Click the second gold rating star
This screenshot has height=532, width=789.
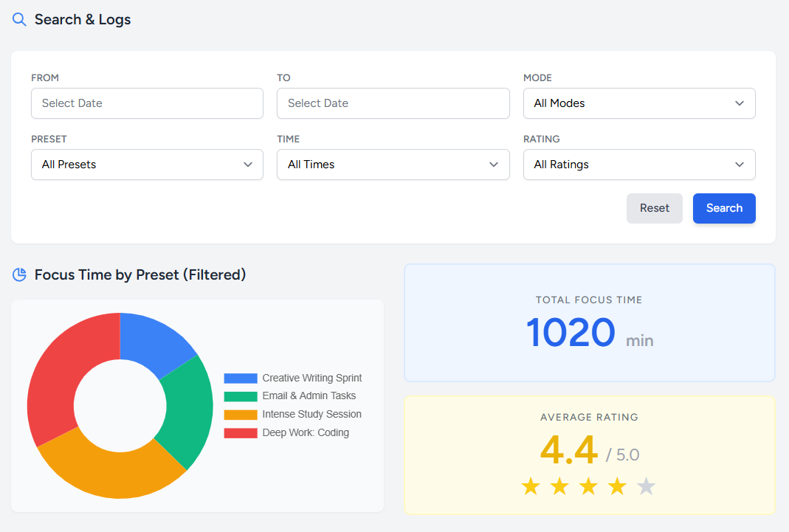[x=559, y=486]
